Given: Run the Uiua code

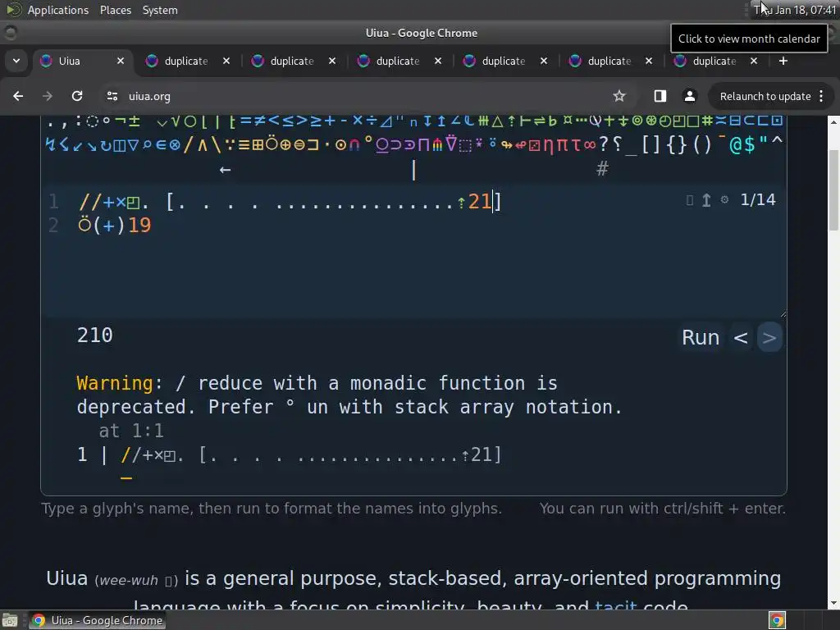Looking at the screenshot, I should coord(701,337).
